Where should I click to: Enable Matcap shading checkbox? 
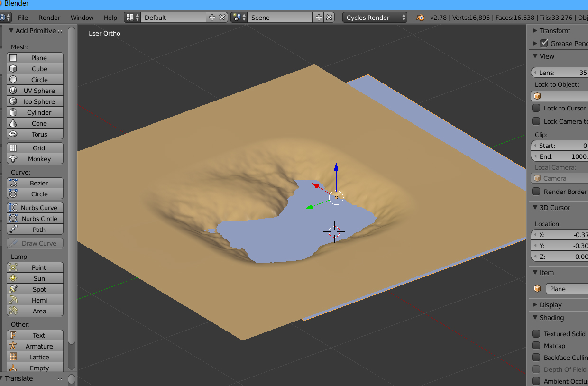pyautogui.click(x=536, y=346)
